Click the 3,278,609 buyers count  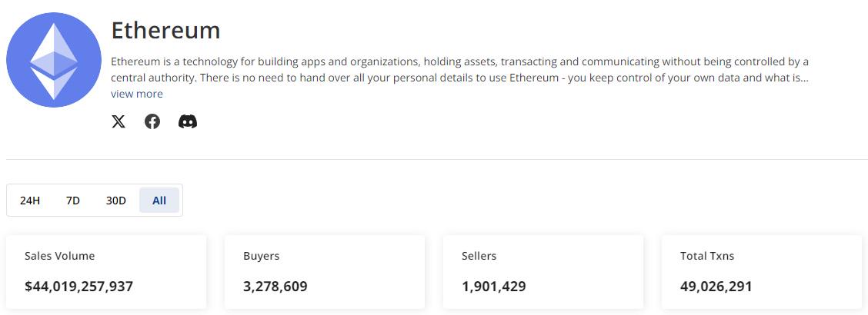[275, 287]
